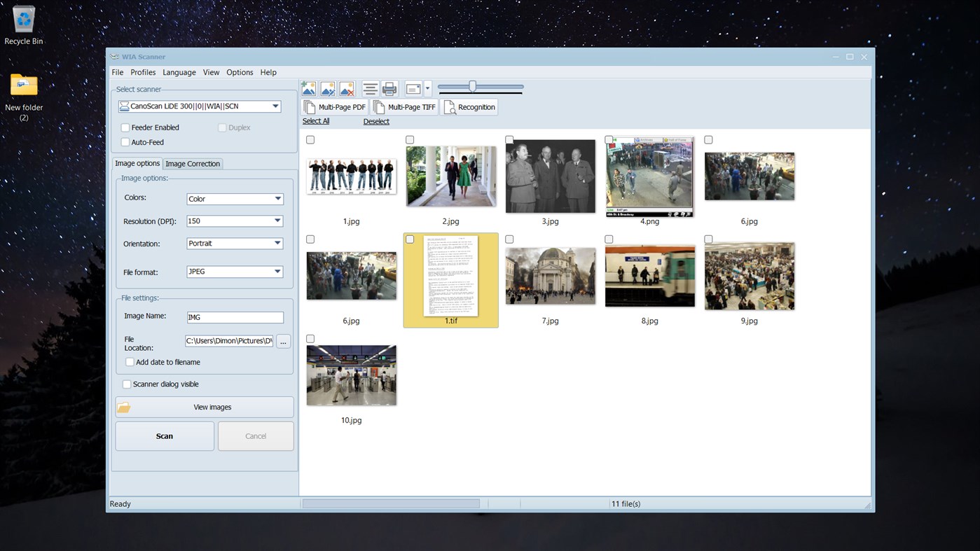
Task: Select the edit image toolbar icon
Action: click(x=327, y=88)
